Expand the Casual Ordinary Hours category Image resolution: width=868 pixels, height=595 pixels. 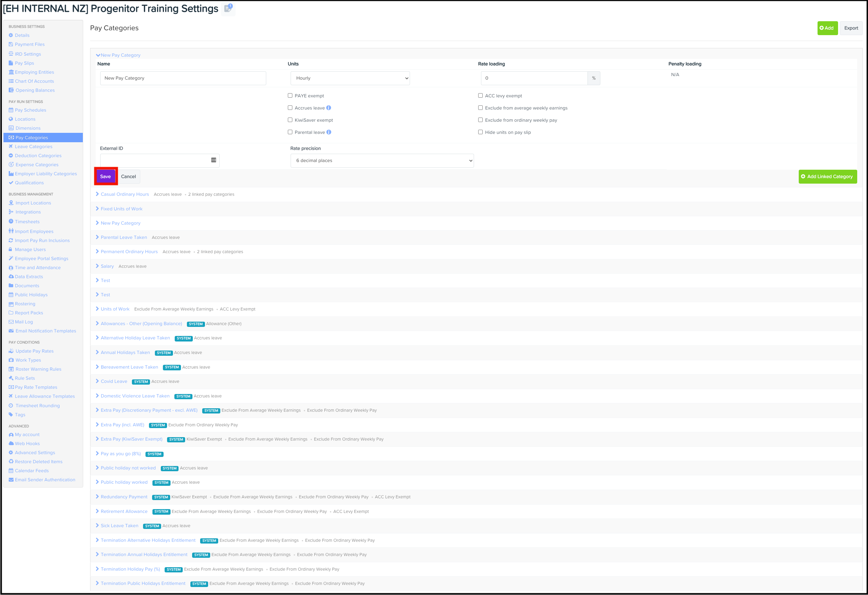[x=124, y=194]
